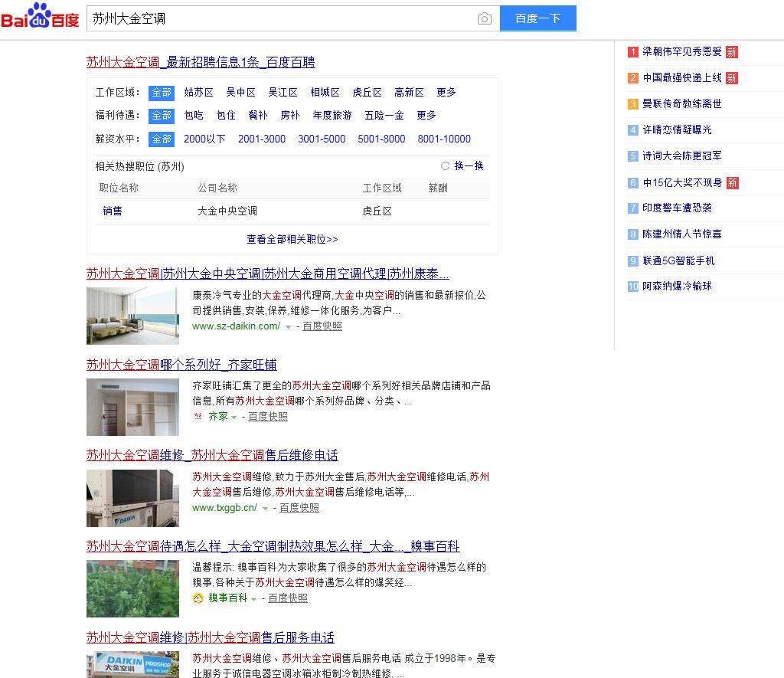Click the 换一换 refresh icon

coord(445,165)
